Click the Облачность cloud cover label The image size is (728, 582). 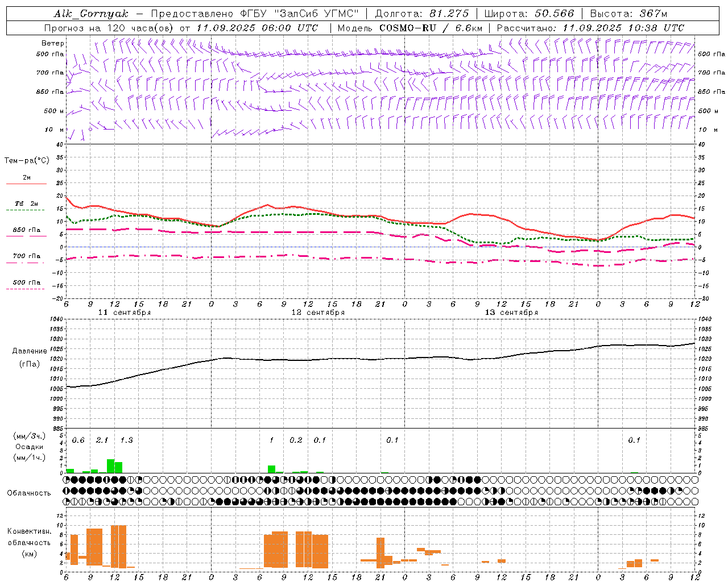click(x=29, y=493)
